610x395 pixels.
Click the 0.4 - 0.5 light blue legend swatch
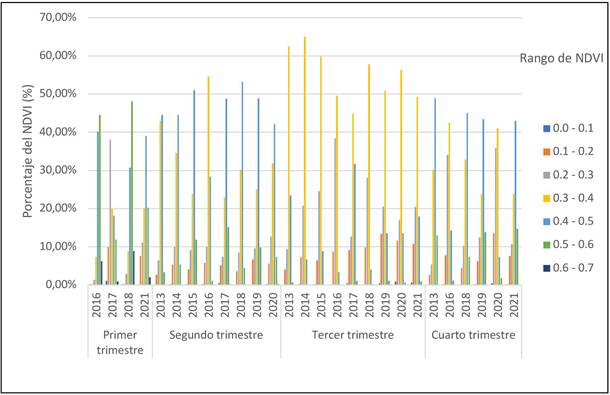[546, 221]
